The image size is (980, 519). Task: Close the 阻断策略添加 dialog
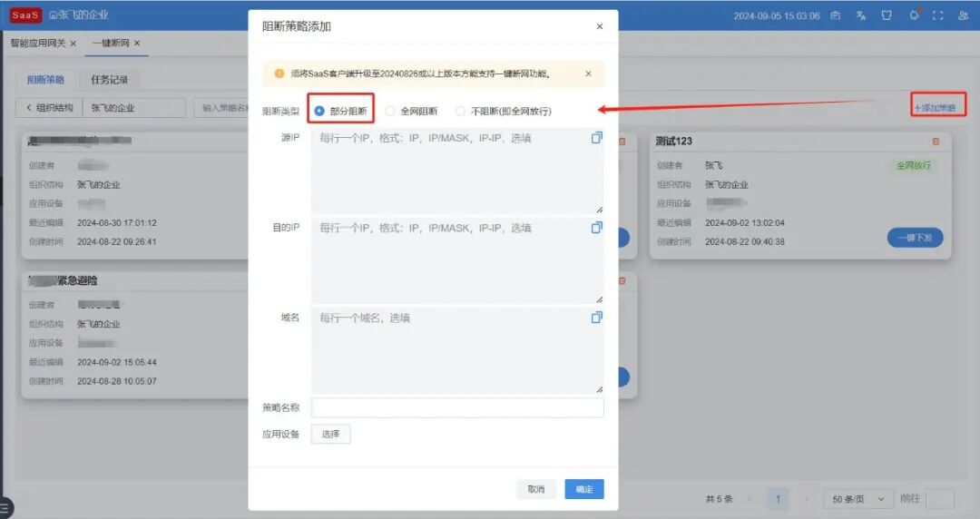(x=600, y=26)
